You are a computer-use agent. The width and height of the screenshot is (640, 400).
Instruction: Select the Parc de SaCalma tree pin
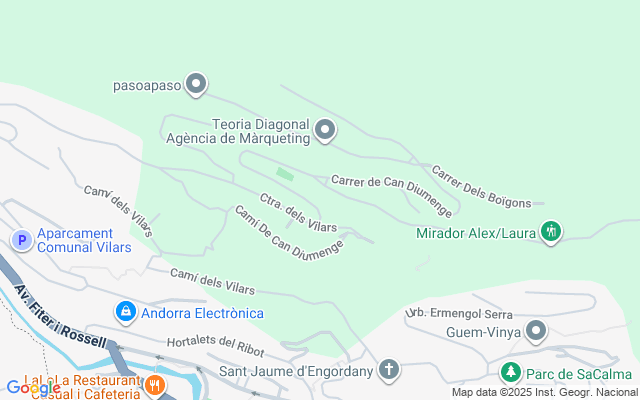(511, 373)
